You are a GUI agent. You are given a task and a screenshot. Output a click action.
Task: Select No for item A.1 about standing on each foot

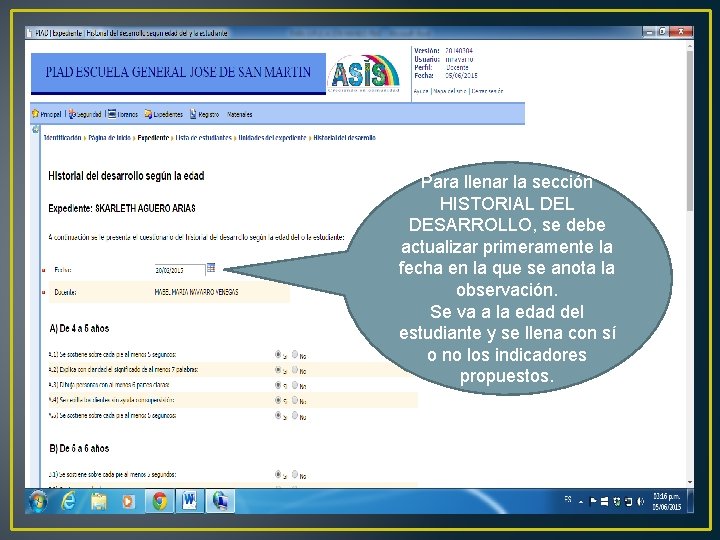point(295,354)
